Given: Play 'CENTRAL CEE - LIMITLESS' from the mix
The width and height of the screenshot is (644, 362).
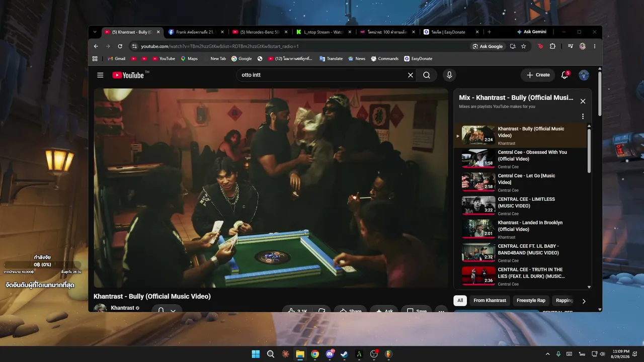Looking at the screenshot, I should (520, 206).
